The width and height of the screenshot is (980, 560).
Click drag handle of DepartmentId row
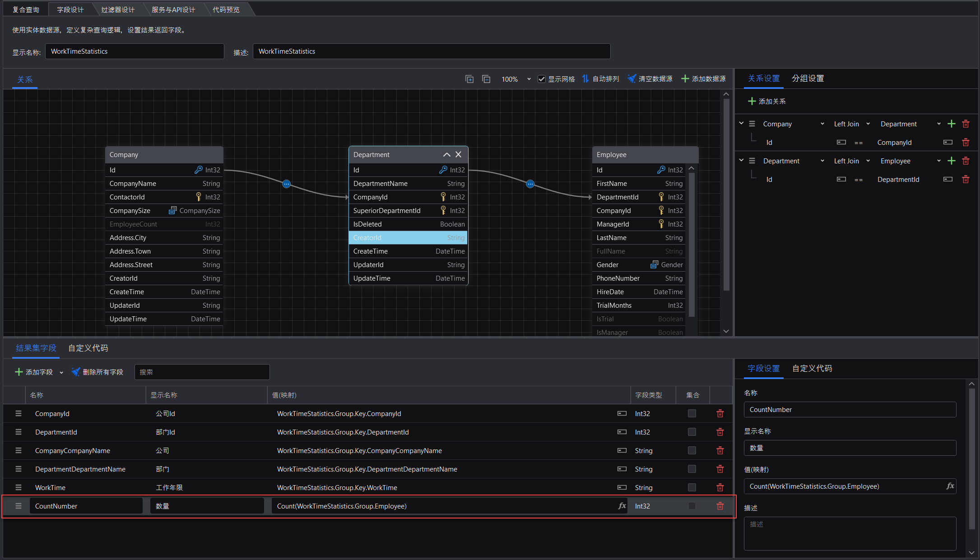coord(19,432)
